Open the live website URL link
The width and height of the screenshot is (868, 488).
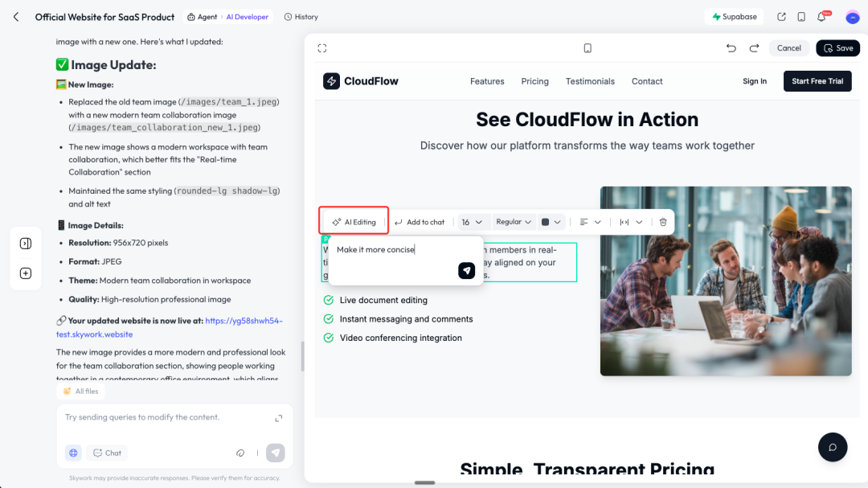pos(170,327)
